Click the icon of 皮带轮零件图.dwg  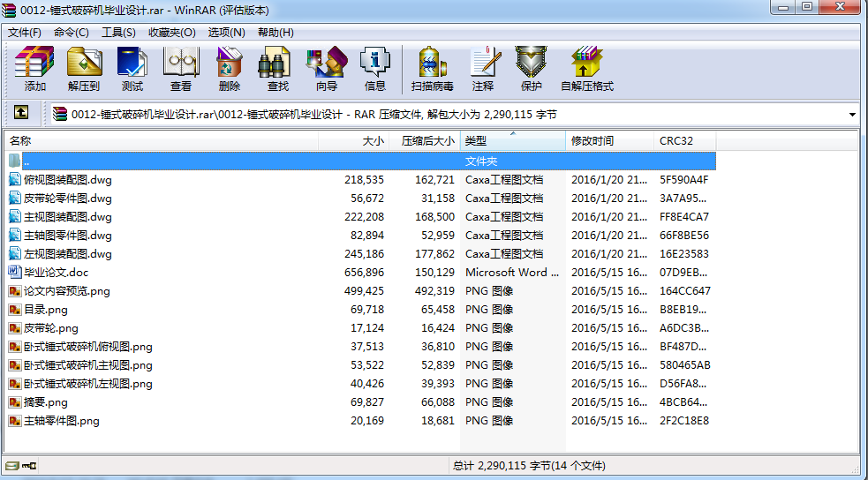(x=15, y=198)
